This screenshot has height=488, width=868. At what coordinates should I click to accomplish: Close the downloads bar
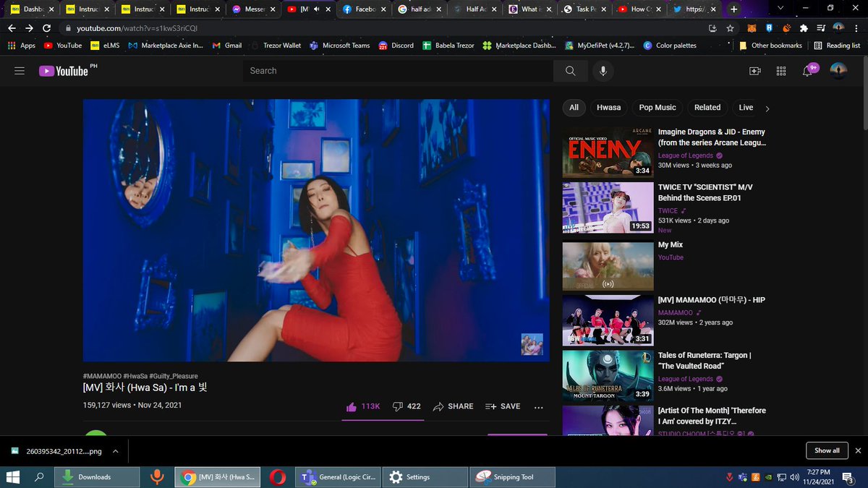tap(858, 450)
